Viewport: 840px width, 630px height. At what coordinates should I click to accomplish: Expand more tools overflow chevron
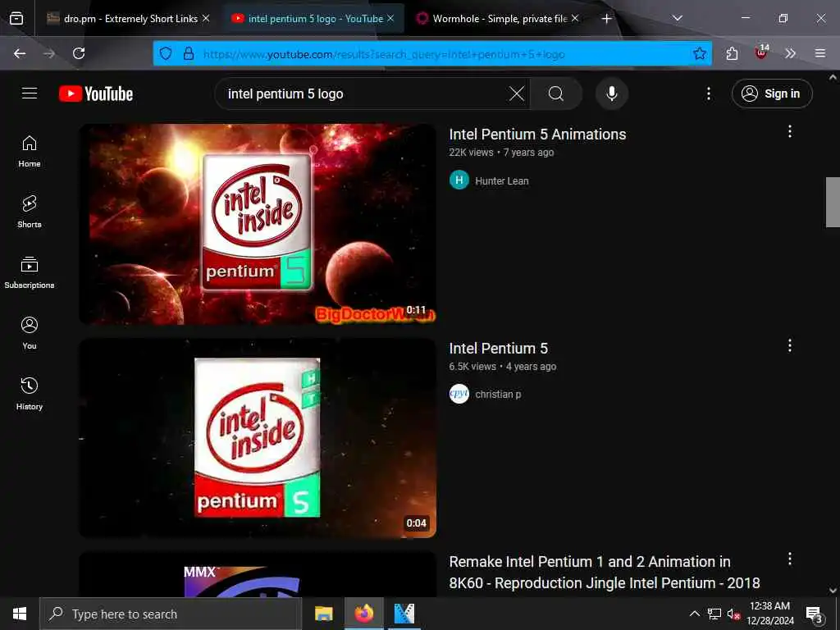coord(790,53)
